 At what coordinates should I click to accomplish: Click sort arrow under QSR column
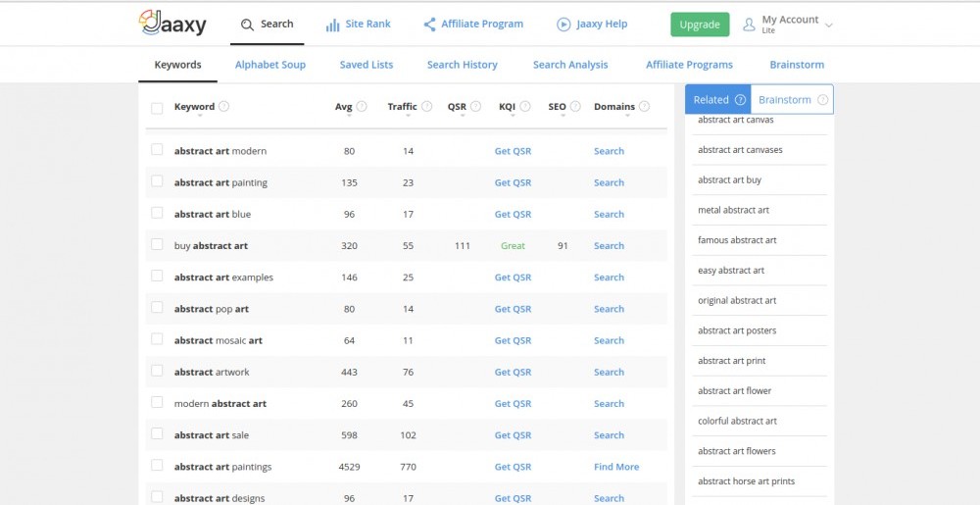(x=463, y=116)
